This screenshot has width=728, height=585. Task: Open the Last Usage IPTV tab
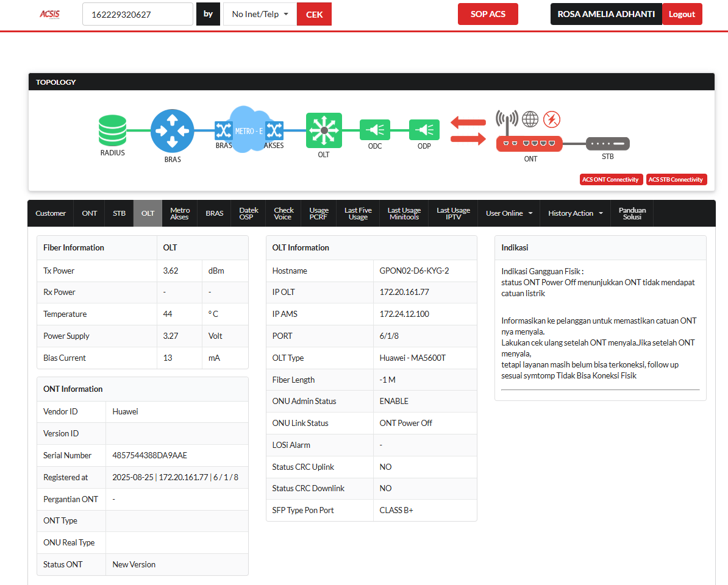pos(454,213)
